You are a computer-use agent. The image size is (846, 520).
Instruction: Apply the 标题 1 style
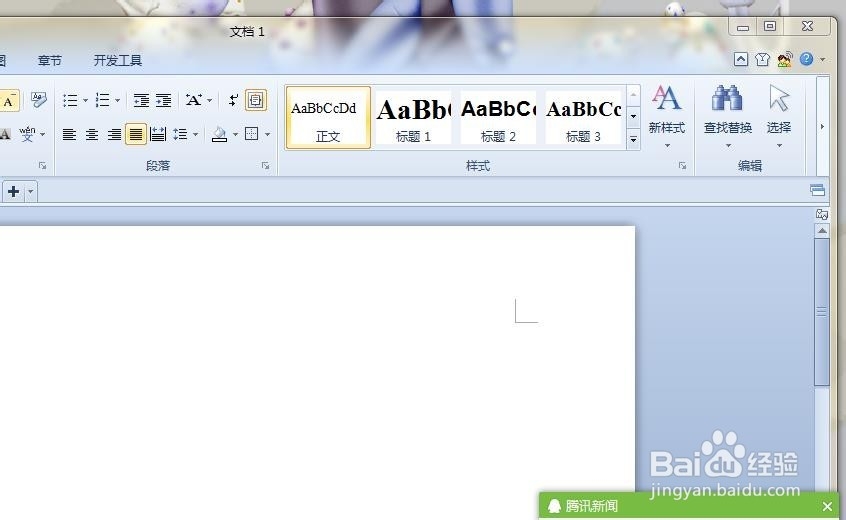pos(413,117)
